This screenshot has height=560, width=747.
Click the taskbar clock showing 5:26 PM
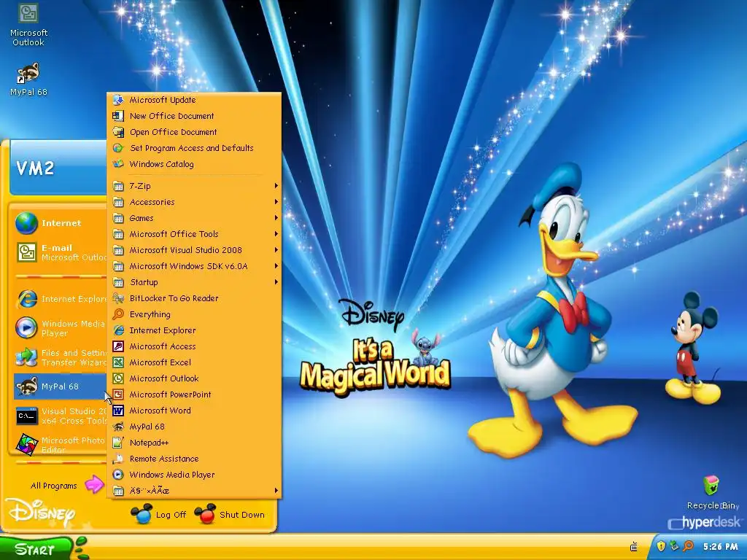click(720, 547)
